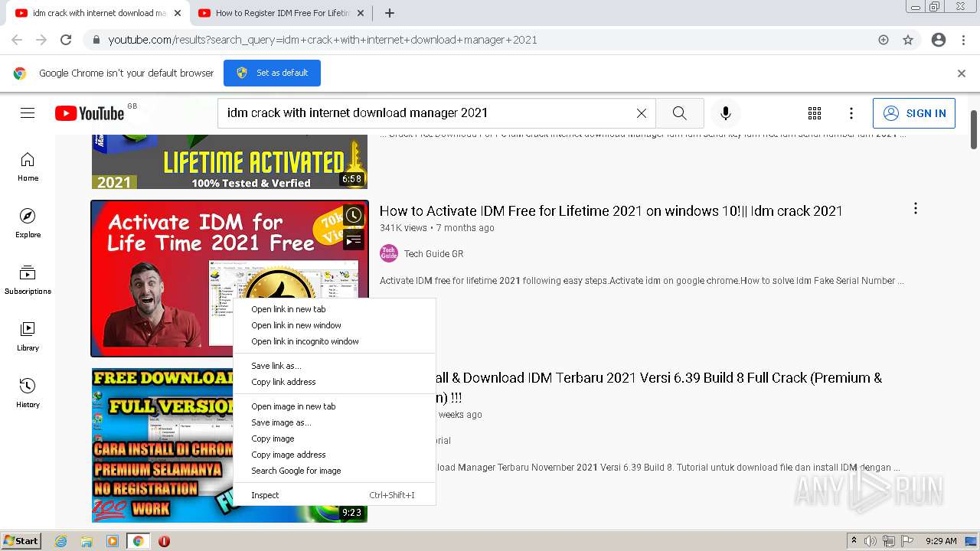Screen dimensions: 980x551
Task: Open Windows Explorer folder on taskbar
Action: point(87,541)
